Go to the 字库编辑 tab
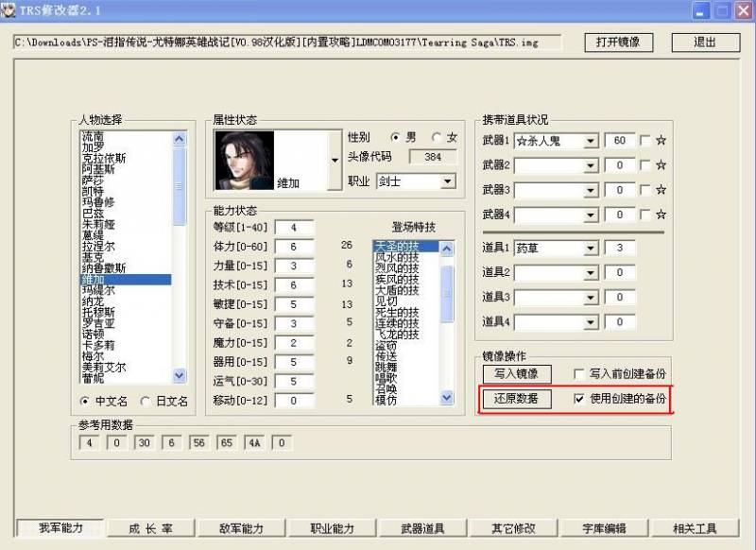The height and width of the screenshot is (550, 756). pos(602,528)
